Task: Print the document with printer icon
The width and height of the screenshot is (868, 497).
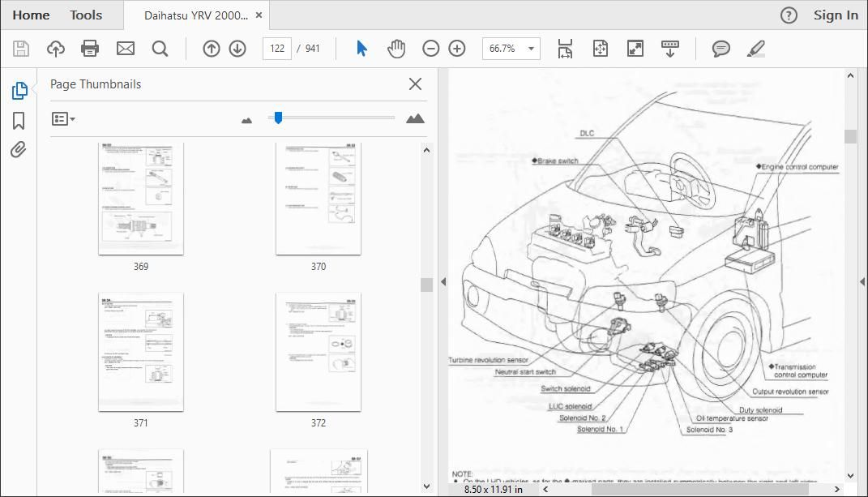Action: [90, 49]
